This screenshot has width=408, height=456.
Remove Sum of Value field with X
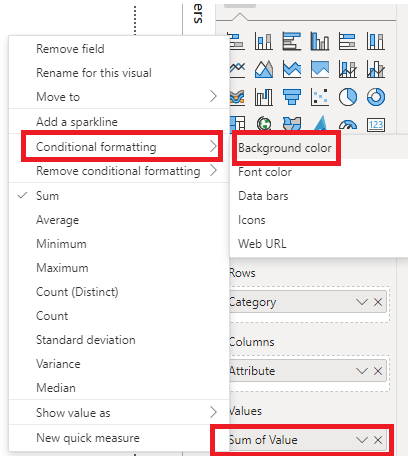(x=378, y=440)
